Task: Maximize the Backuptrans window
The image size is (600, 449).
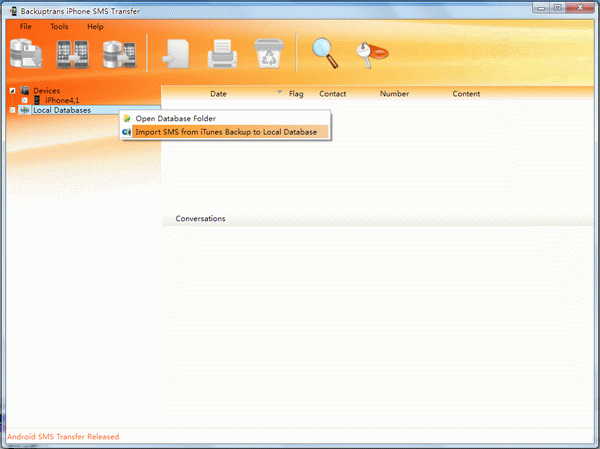Action: 558,8
